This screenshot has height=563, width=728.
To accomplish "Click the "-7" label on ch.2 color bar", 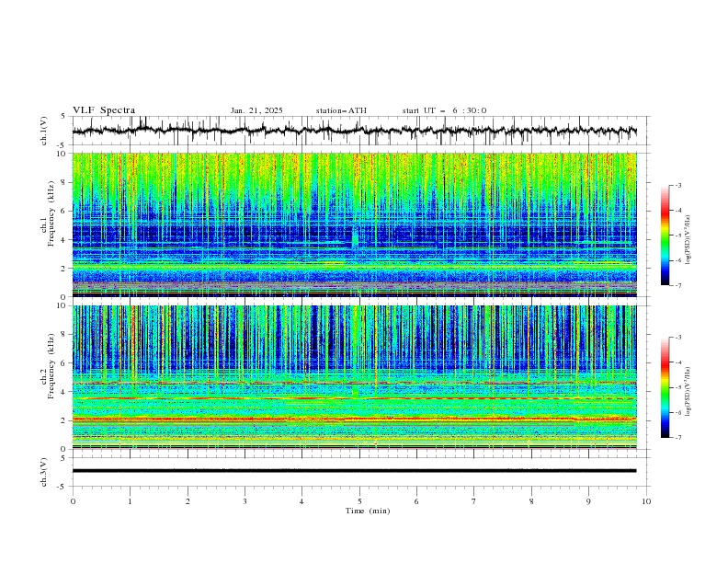I will pos(678,438).
